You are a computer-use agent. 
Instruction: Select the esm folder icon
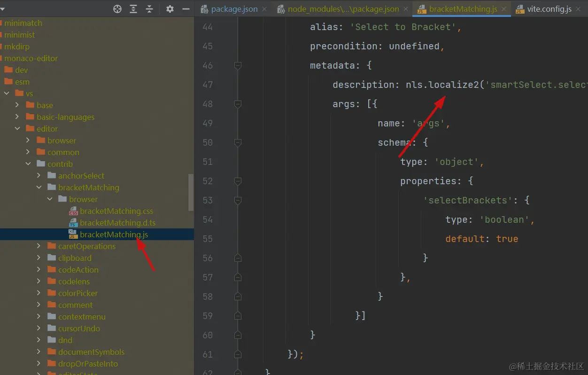click(x=8, y=82)
